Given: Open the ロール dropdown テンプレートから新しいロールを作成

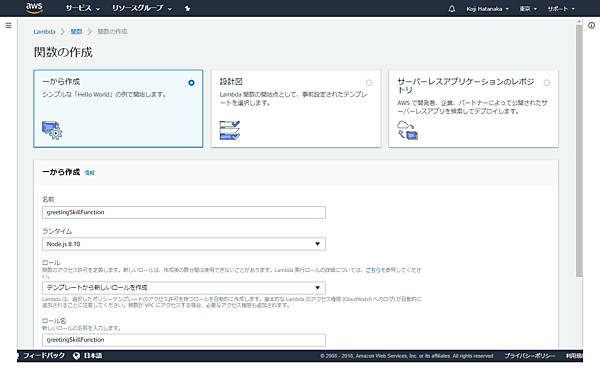Looking at the screenshot, I should [184, 288].
